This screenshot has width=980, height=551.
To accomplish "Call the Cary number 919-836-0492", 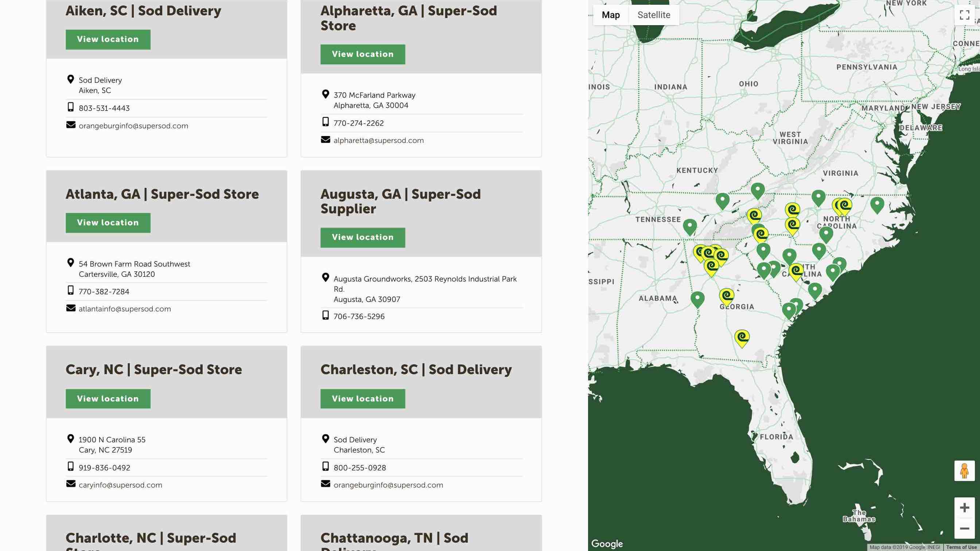I will click(104, 467).
